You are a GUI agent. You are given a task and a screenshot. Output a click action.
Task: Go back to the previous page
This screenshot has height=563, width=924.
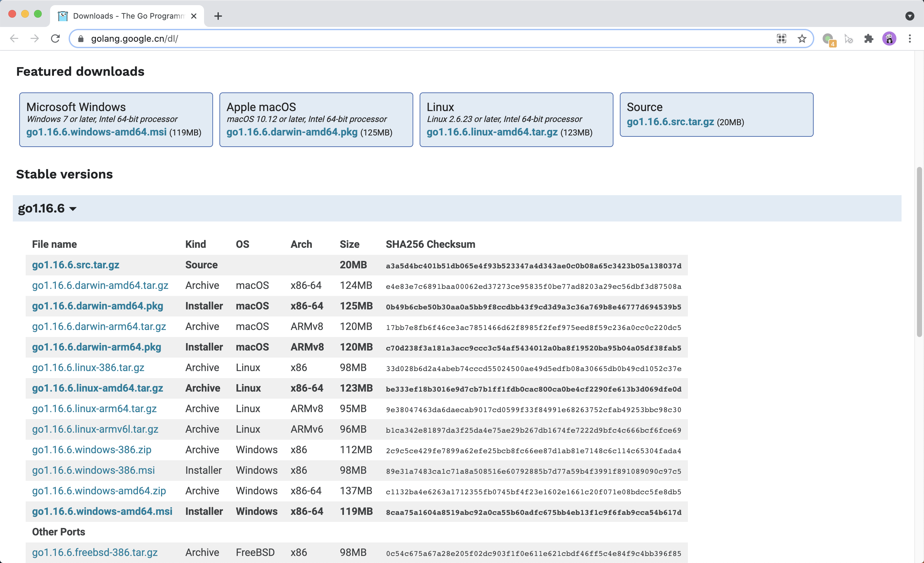pos(14,39)
